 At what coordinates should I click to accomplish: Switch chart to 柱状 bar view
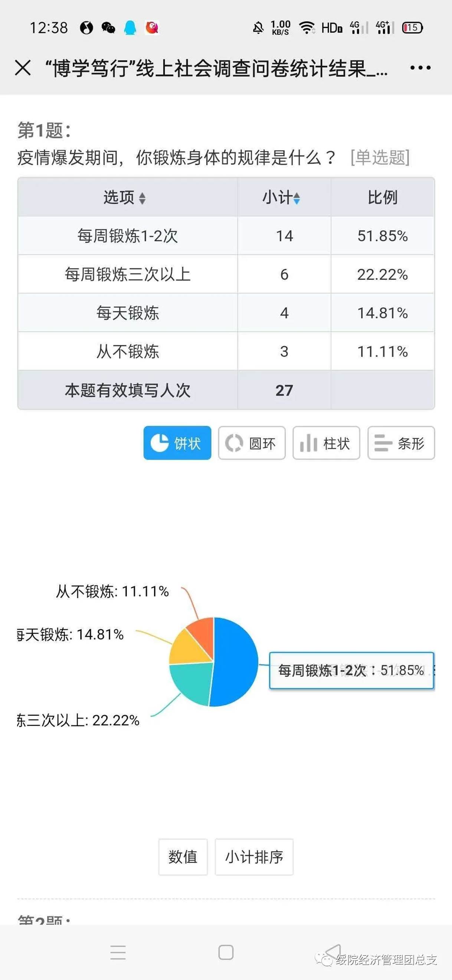pos(326,443)
